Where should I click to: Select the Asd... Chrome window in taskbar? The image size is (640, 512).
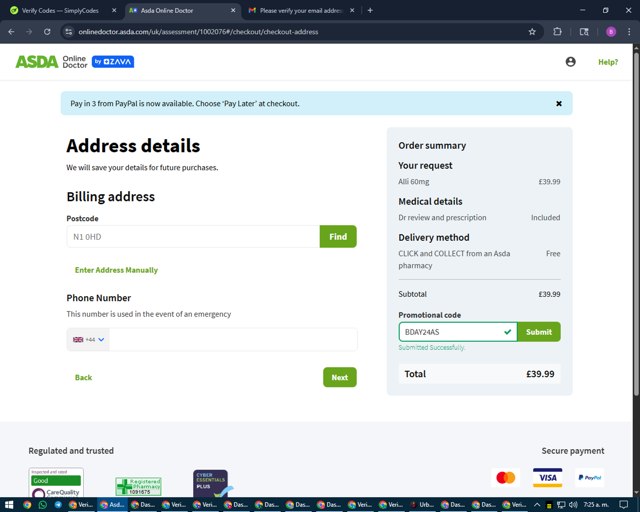point(112,505)
